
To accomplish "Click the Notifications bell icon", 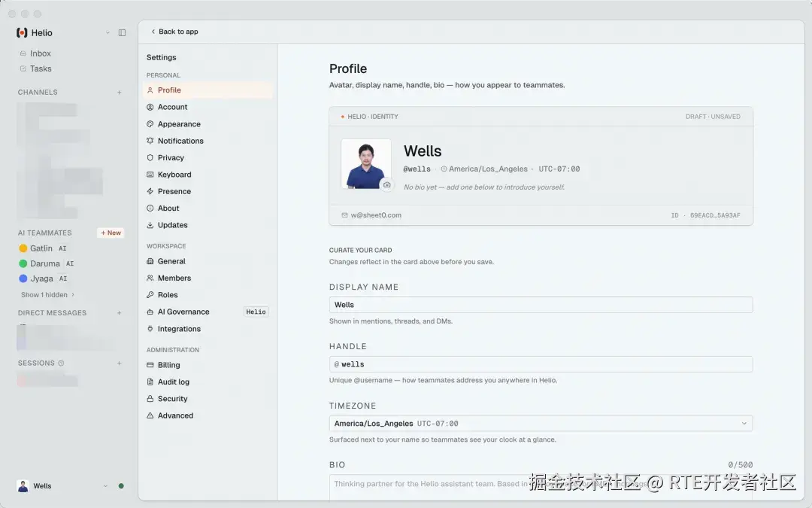I will [150, 141].
